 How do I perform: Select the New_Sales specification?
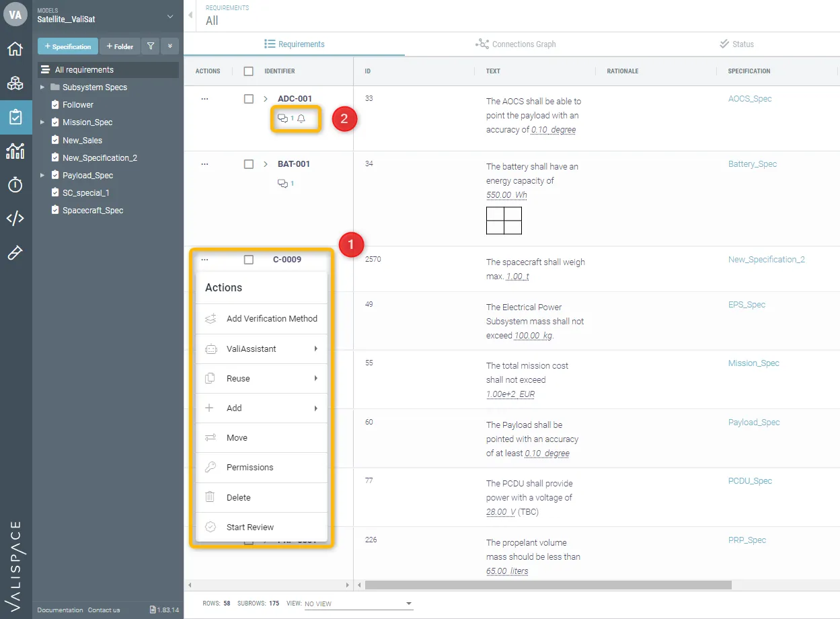pos(82,140)
